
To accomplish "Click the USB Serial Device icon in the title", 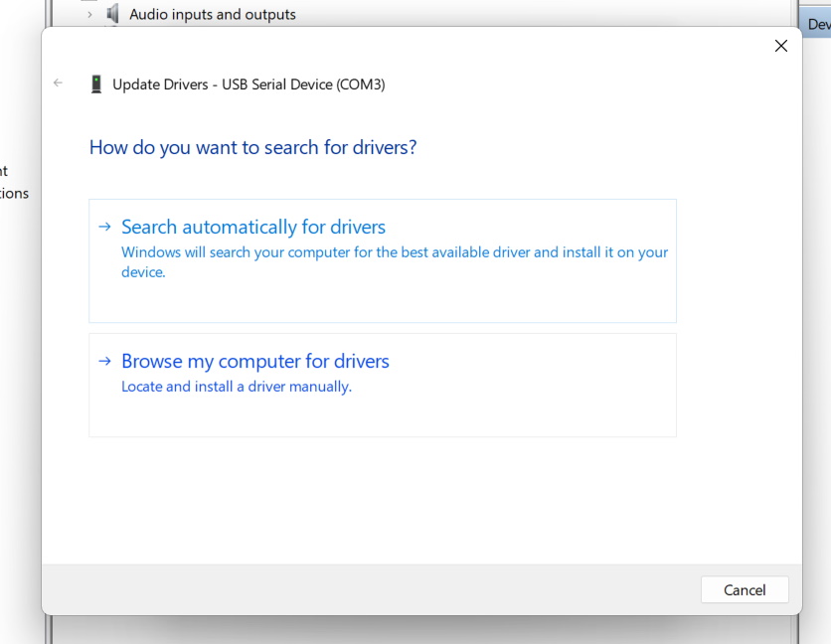I will coord(95,83).
